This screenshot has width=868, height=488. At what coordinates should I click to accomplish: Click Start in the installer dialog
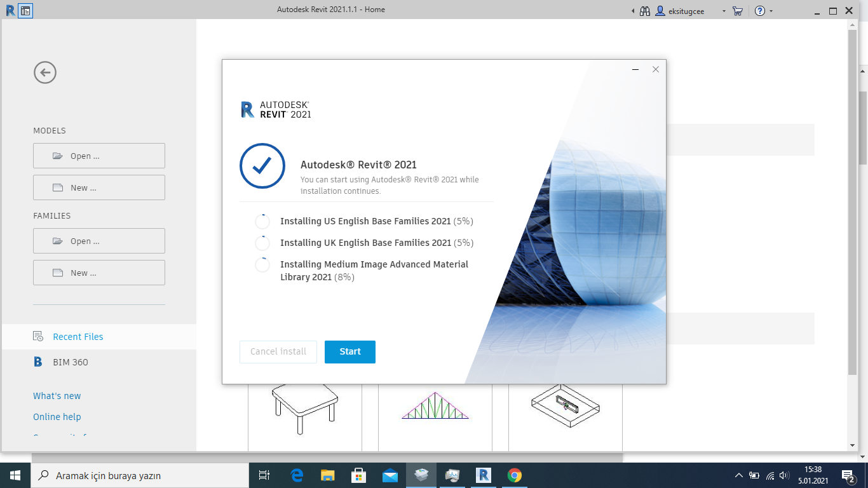[350, 352]
